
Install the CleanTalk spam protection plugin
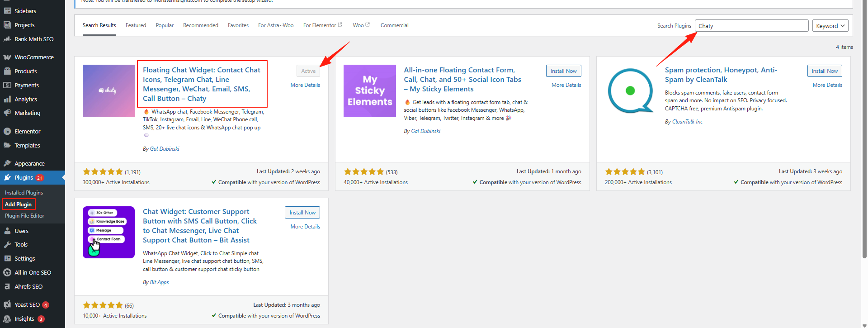824,71
